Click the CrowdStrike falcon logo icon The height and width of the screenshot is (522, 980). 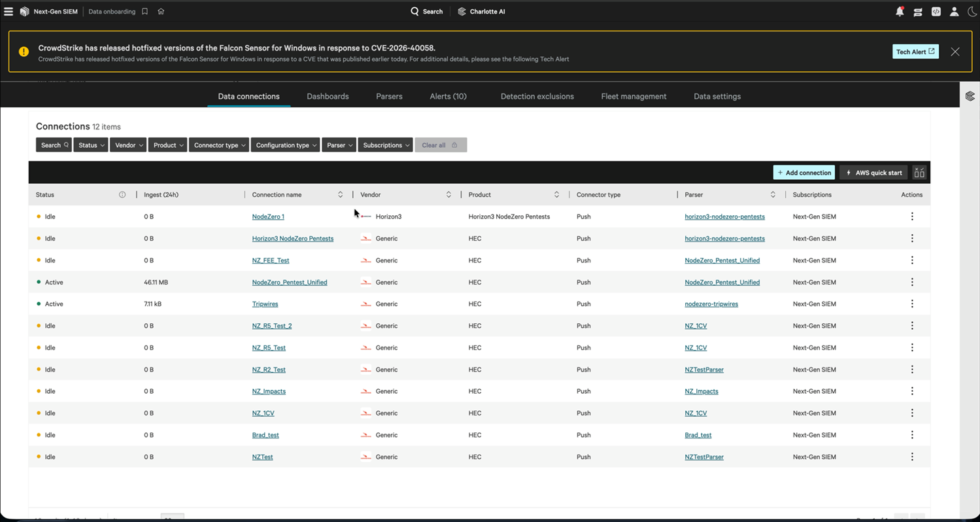(x=25, y=11)
